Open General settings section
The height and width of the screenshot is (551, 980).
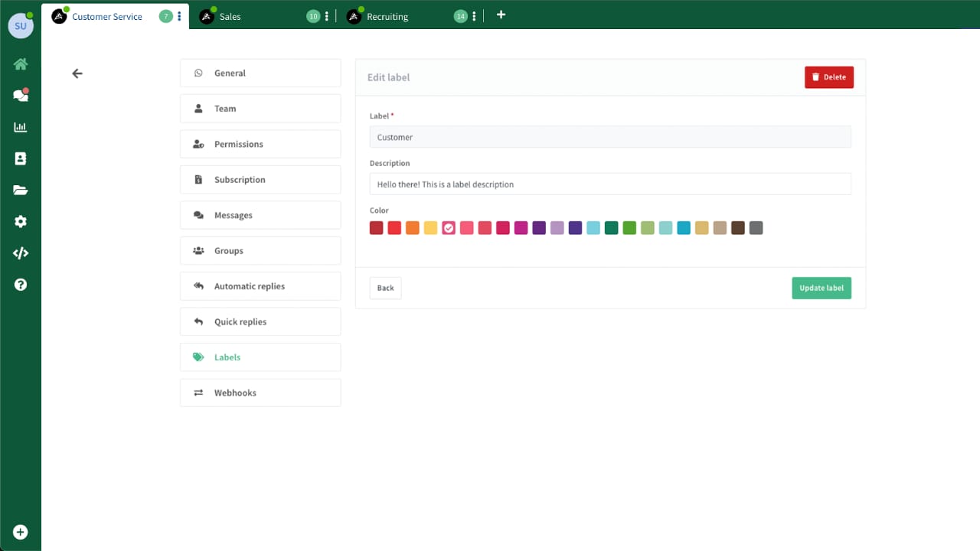[x=260, y=73]
